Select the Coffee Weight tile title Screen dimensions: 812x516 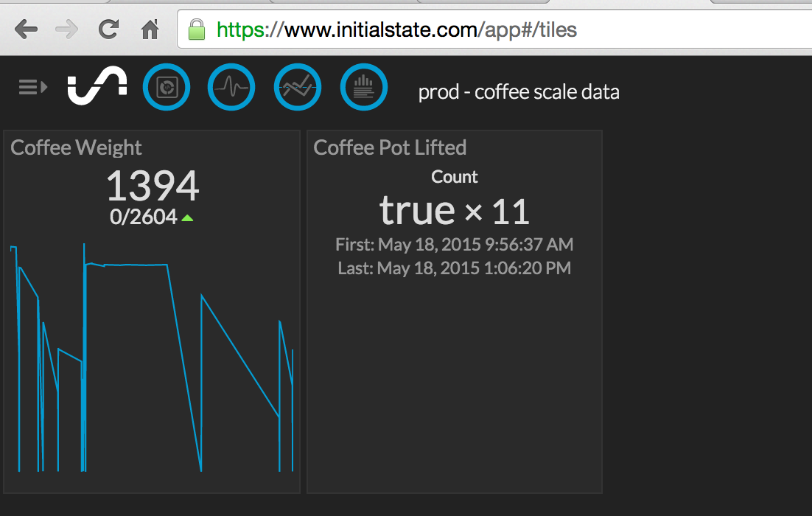tap(76, 147)
